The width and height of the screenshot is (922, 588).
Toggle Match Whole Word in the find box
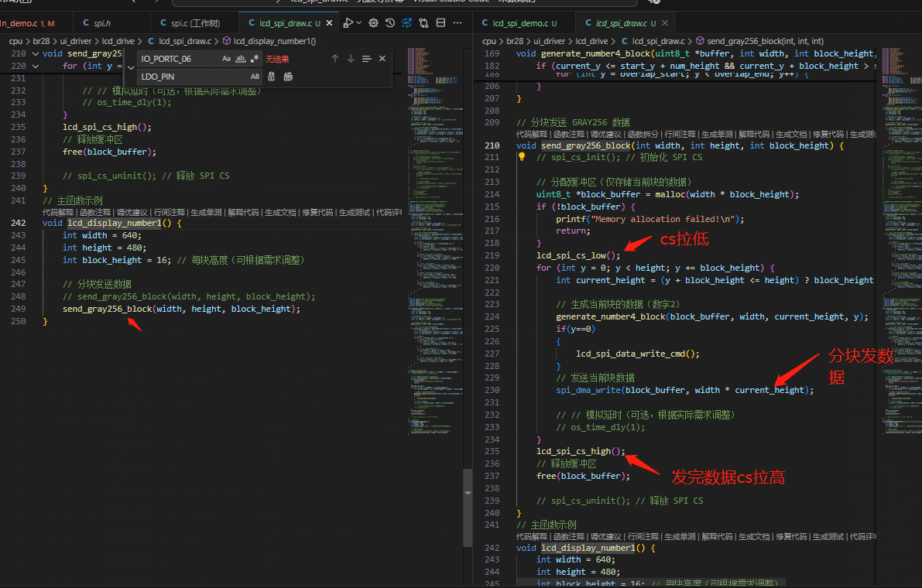[241, 59]
